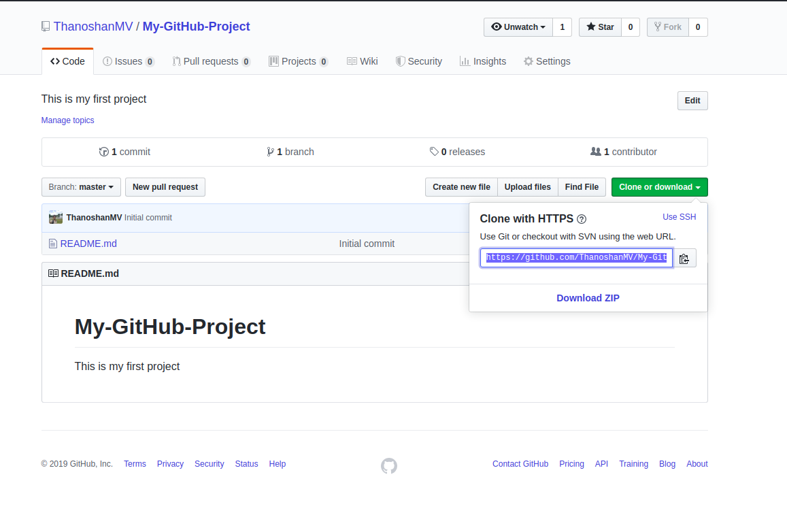Click the tag icon beside 0 releases
787x532 pixels.
(x=435, y=152)
